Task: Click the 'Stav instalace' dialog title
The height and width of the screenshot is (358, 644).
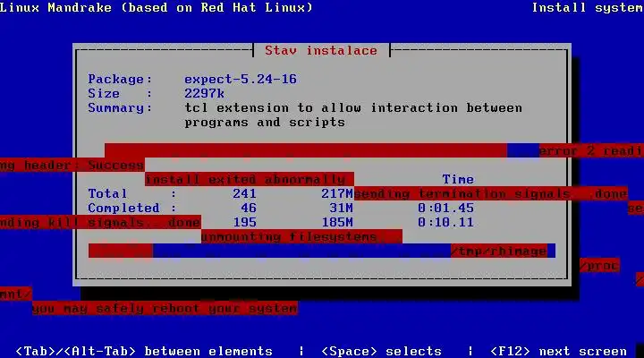Action: pyautogui.click(x=321, y=50)
